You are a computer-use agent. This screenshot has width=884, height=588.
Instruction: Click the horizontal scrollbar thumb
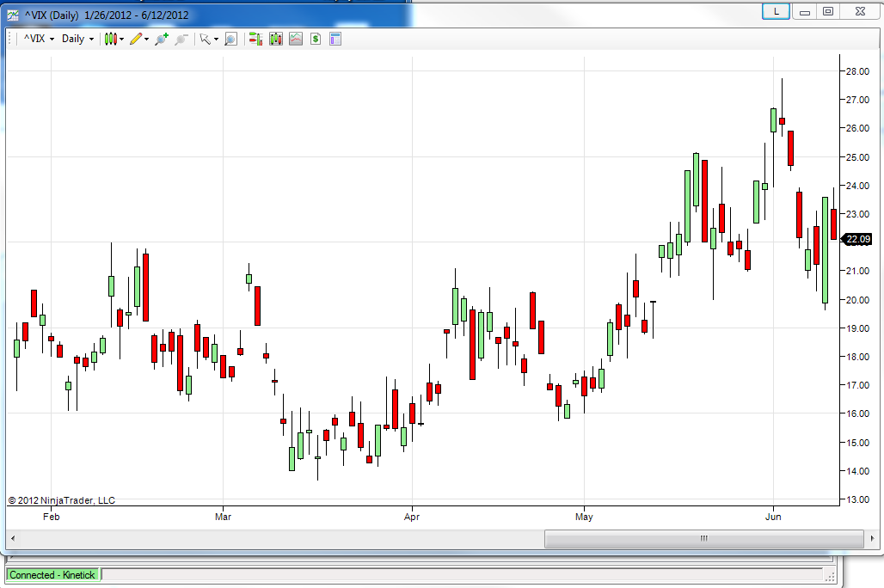tap(703, 538)
